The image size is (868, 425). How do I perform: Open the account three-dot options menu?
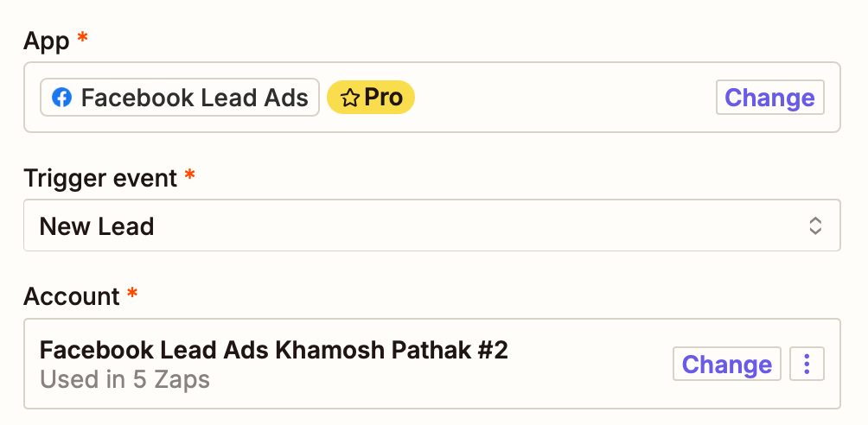pos(807,364)
